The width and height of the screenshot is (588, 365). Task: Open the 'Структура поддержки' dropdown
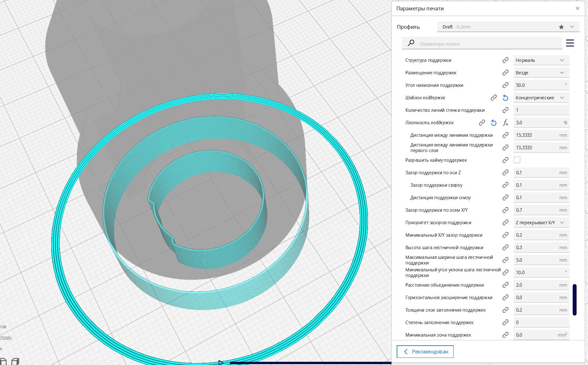541,60
